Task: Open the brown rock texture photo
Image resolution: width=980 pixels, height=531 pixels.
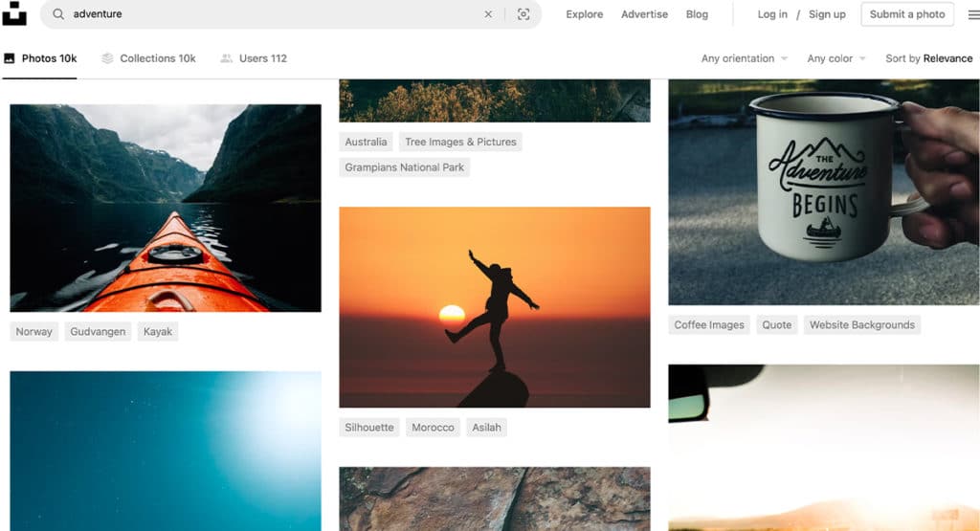Action: [x=495, y=499]
